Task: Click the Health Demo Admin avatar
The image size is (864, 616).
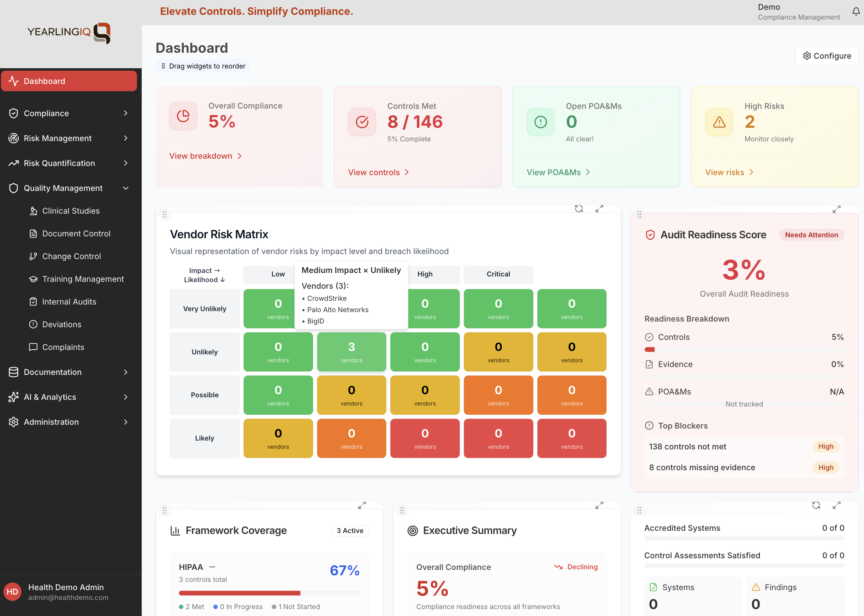Action: [13, 592]
